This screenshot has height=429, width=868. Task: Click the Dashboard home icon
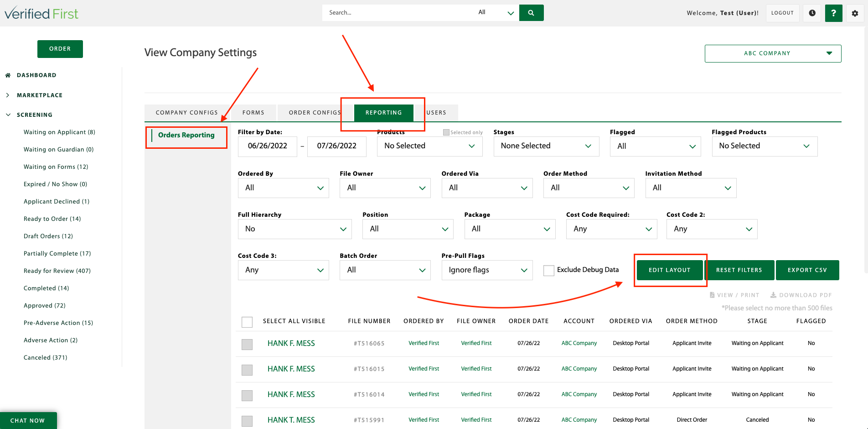click(x=8, y=75)
